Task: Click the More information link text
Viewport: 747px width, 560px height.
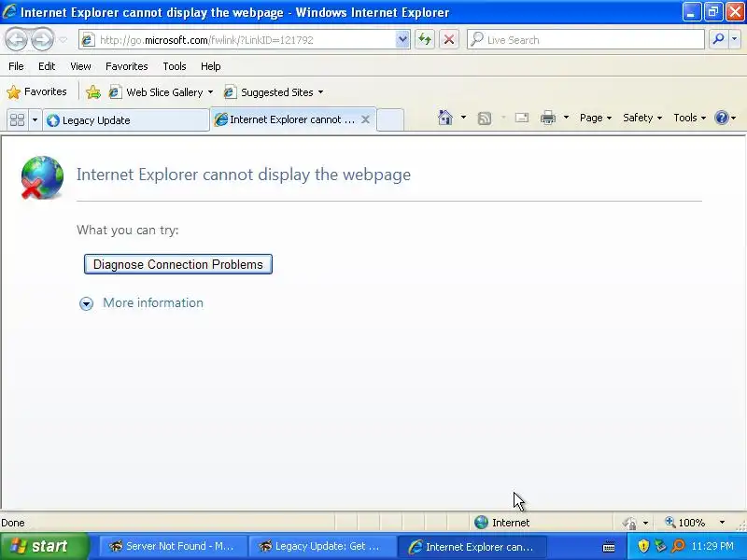Action: click(x=153, y=302)
